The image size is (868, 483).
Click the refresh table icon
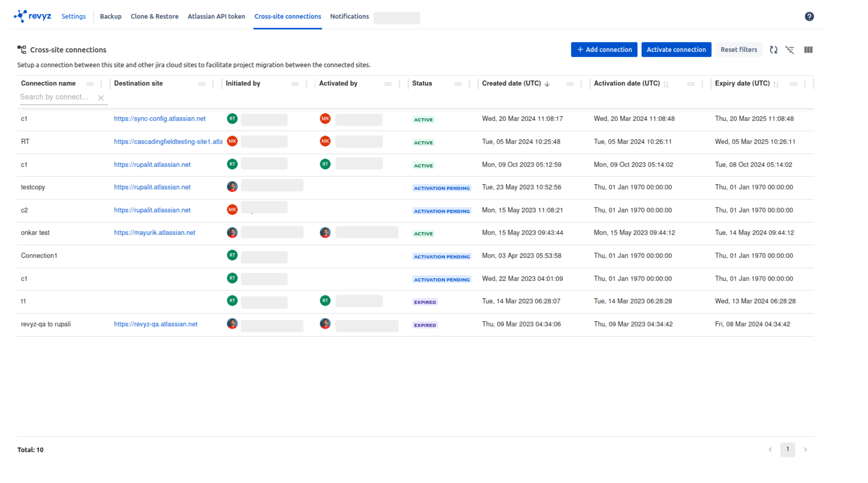click(773, 50)
